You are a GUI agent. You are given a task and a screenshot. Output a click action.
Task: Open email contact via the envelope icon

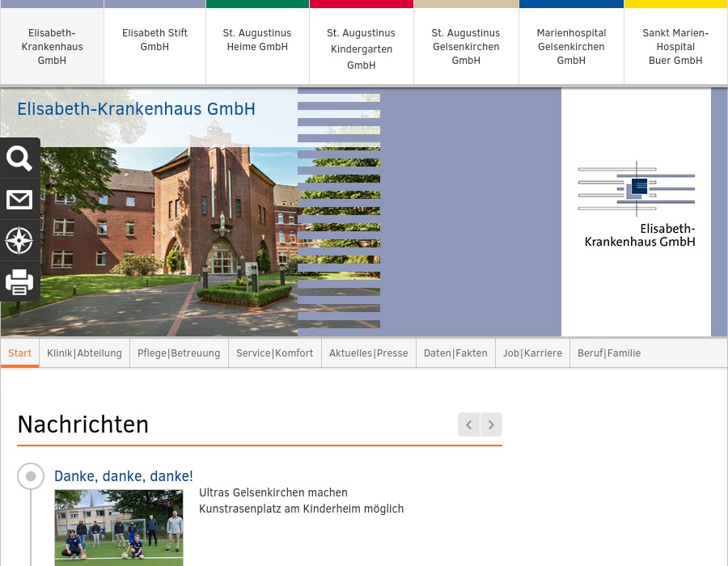tap(19, 199)
